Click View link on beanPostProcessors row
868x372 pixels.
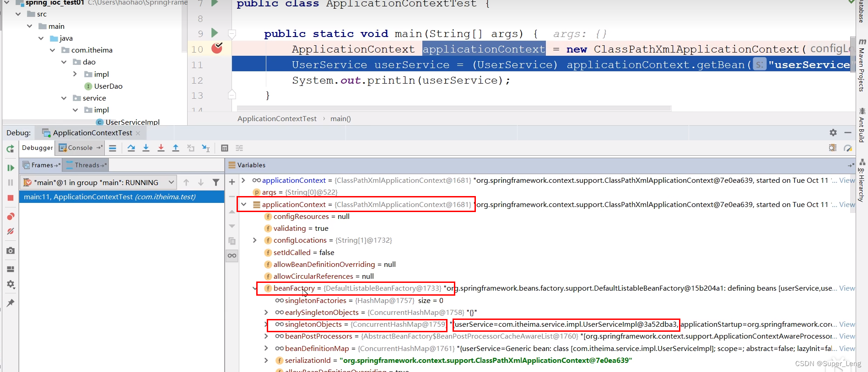[847, 336]
